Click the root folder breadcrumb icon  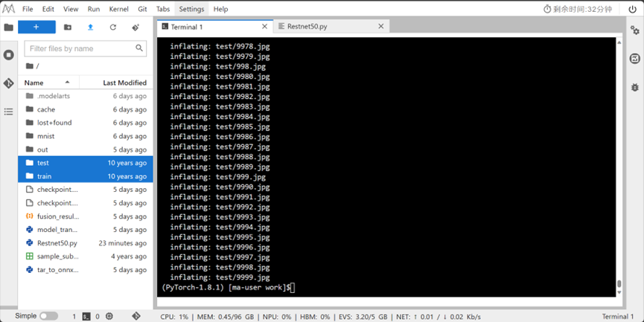click(30, 65)
